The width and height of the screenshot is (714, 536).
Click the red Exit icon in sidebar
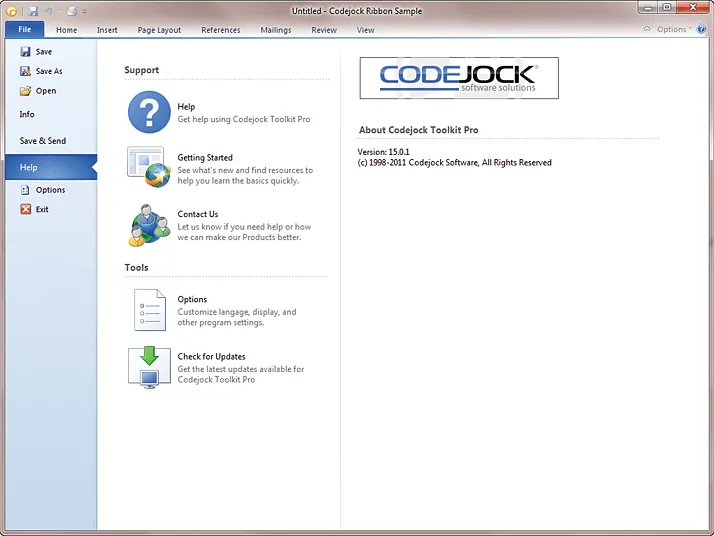click(26, 209)
